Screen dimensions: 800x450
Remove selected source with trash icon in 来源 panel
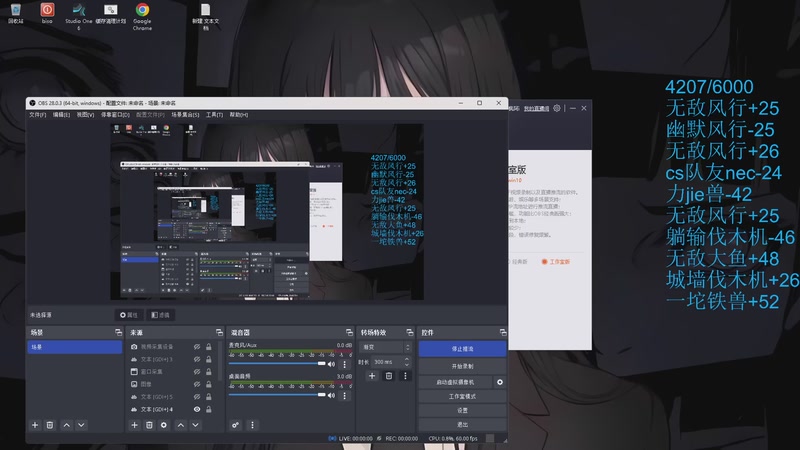click(149, 425)
